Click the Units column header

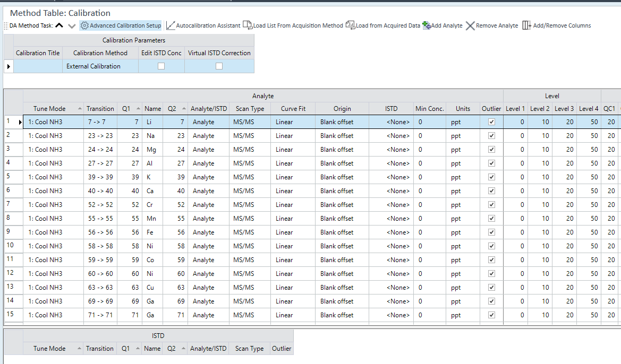pyautogui.click(x=463, y=108)
